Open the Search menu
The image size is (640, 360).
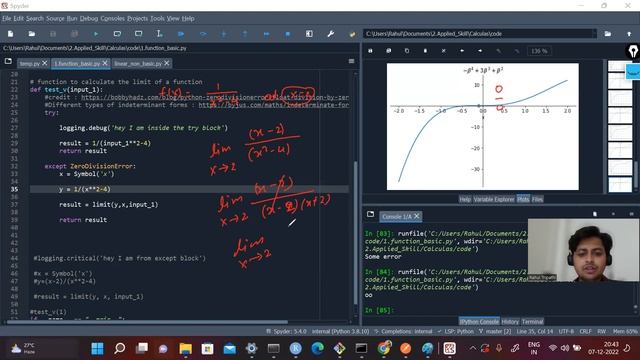[35, 18]
